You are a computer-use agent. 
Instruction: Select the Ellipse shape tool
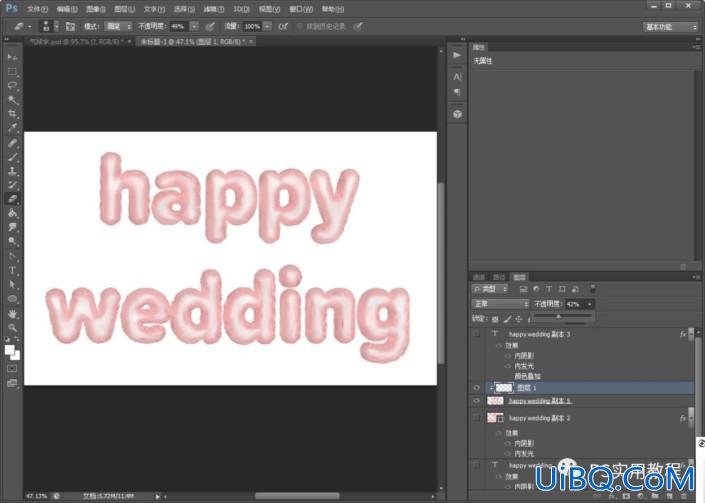pos(12,299)
